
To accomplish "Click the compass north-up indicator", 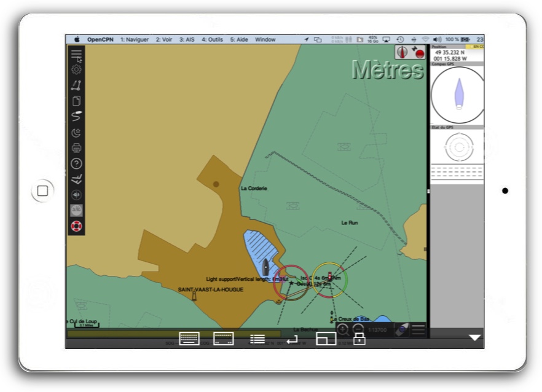I will click(x=402, y=52).
